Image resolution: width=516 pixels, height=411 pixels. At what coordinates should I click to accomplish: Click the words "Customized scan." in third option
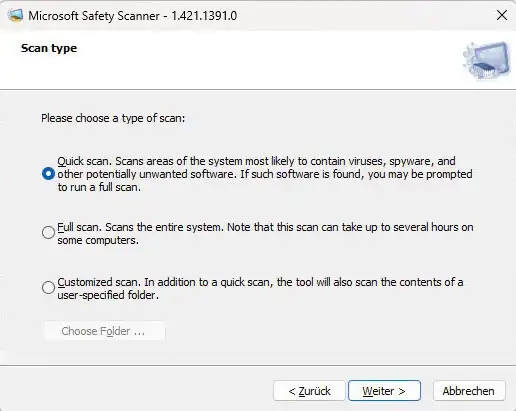99,282
